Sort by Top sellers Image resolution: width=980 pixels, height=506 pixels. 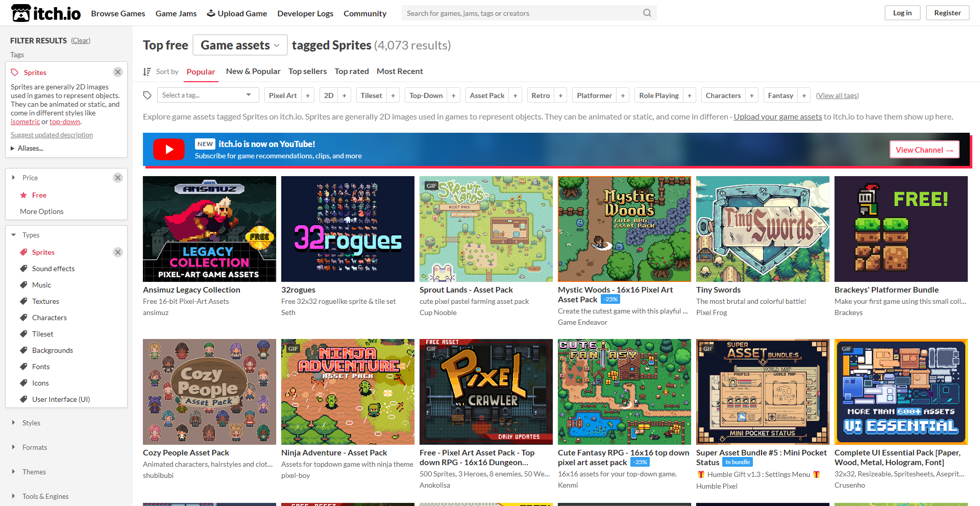click(307, 71)
